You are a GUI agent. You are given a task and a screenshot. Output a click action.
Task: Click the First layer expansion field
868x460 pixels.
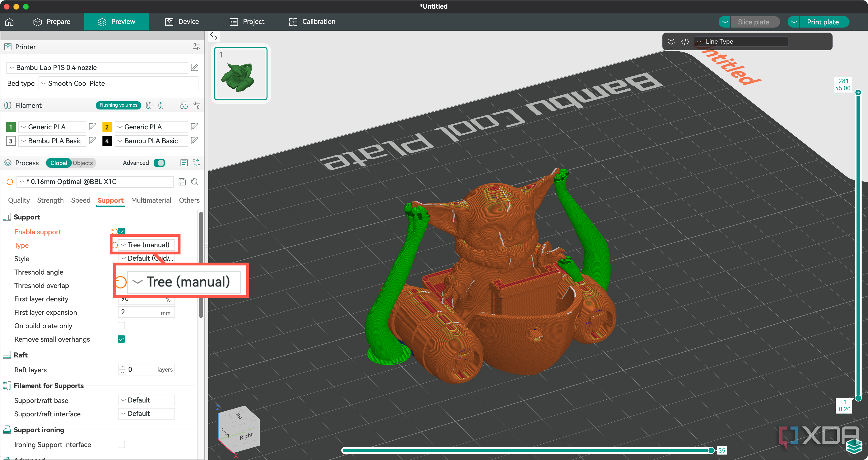coord(146,312)
